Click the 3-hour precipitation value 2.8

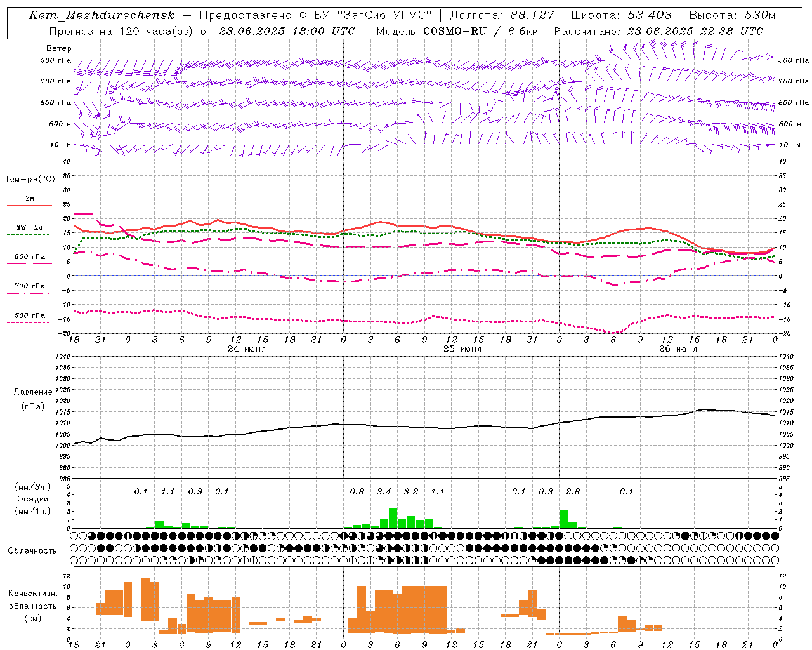pos(573,491)
